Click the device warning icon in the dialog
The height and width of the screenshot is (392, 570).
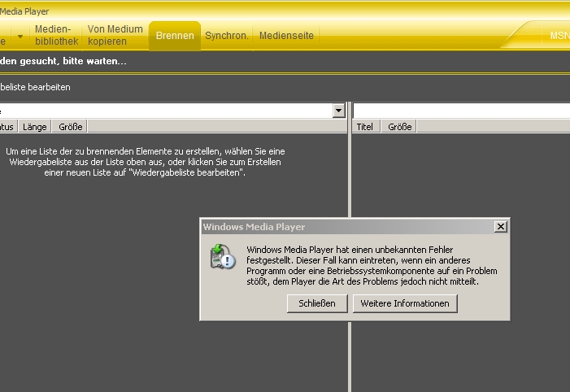pyautogui.click(x=223, y=257)
